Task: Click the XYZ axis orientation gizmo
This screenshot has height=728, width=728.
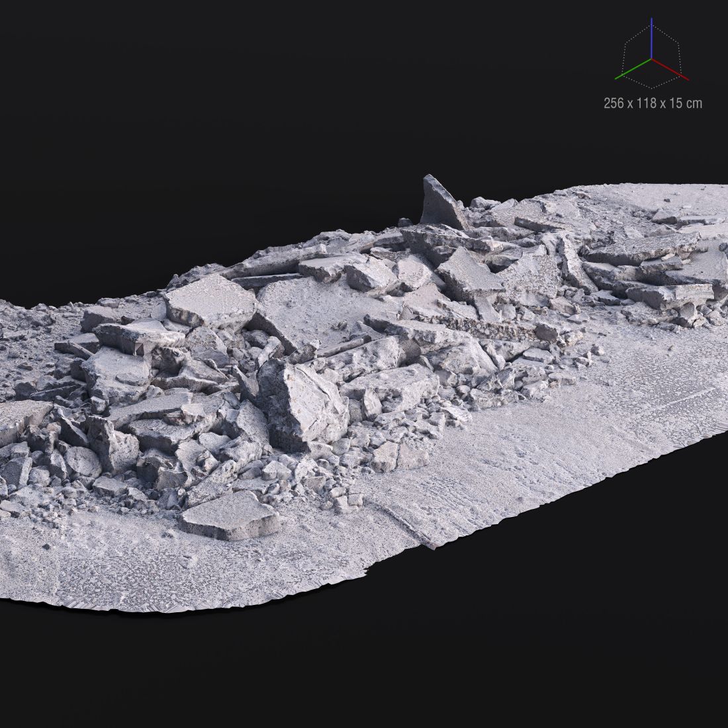Action: point(652,53)
